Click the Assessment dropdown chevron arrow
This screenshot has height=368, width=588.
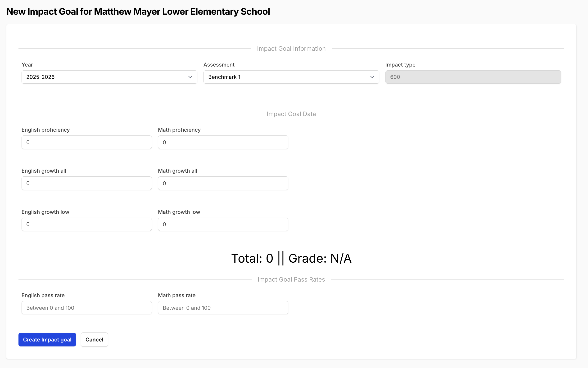pos(372,77)
